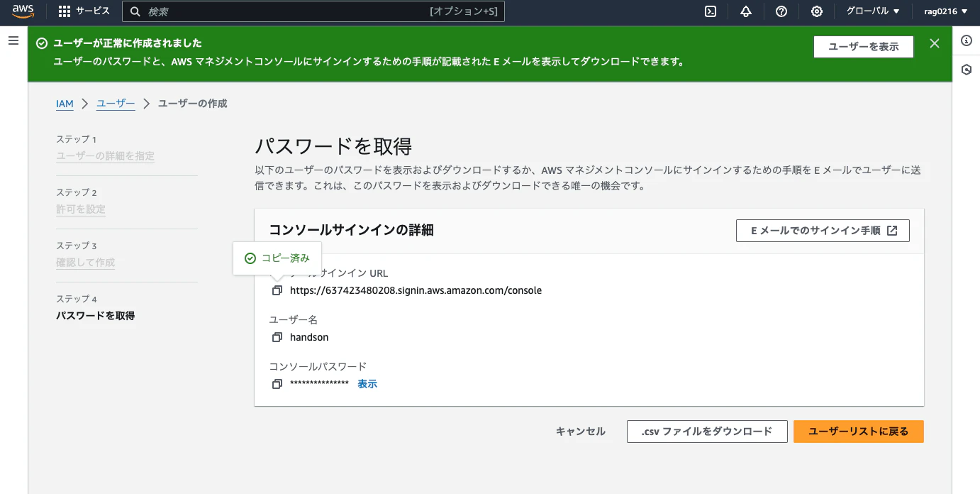Select step ユーザーの詳細を指定
Image resolution: width=980 pixels, height=494 pixels.
[x=106, y=156]
